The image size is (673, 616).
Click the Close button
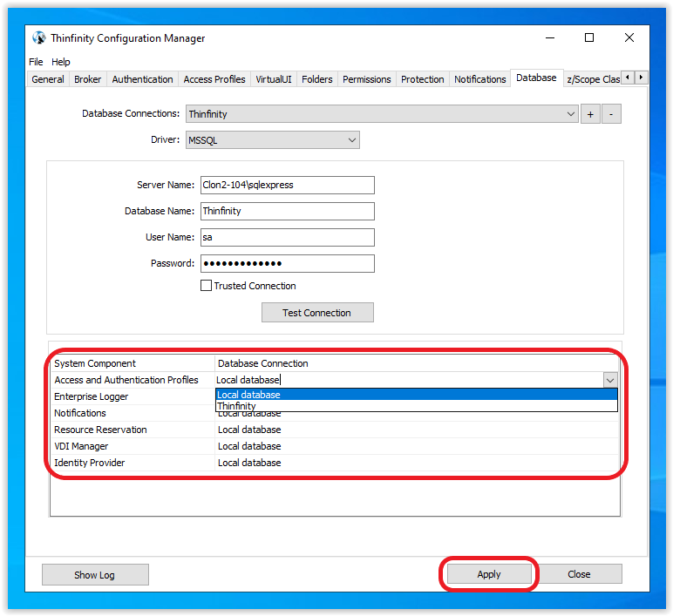pyautogui.click(x=579, y=574)
